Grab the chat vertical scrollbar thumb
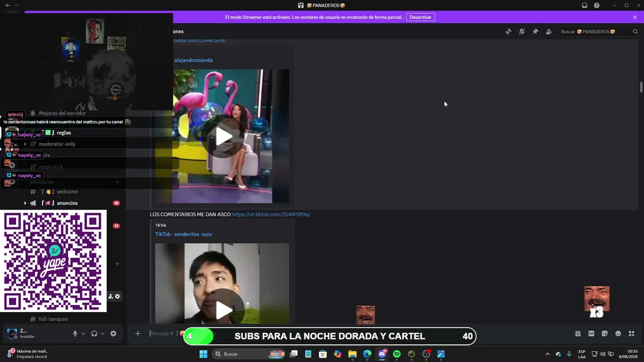This screenshot has width=644, height=362. 641,87
